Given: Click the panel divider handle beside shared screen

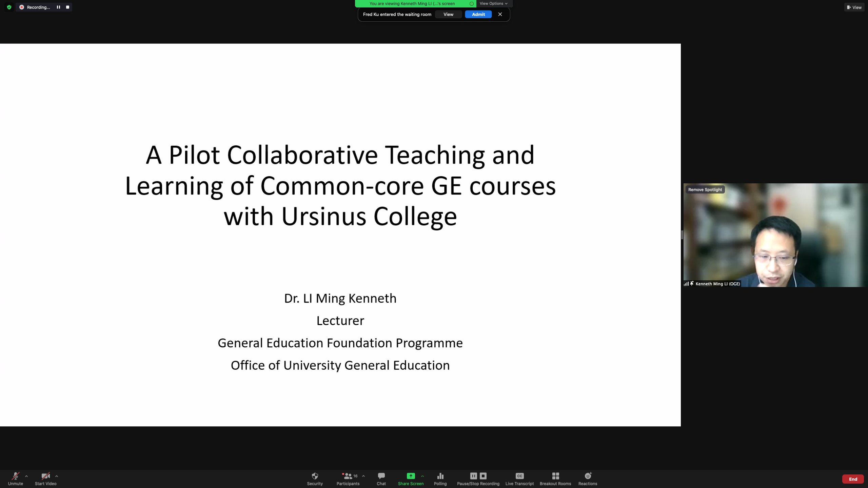Looking at the screenshot, I should coord(682,235).
